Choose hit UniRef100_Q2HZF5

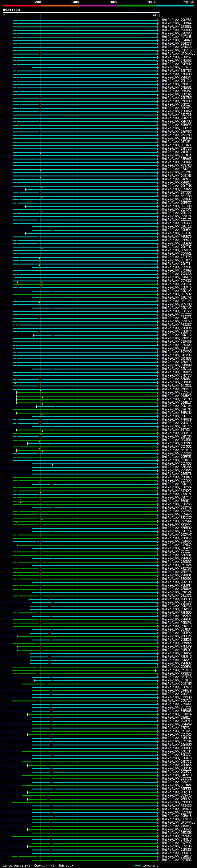point(177,50)
